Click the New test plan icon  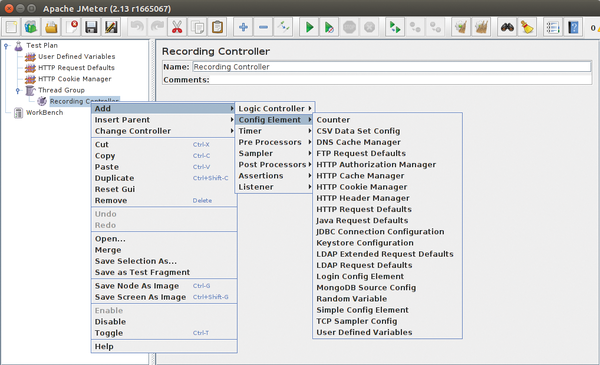point(11,27)
